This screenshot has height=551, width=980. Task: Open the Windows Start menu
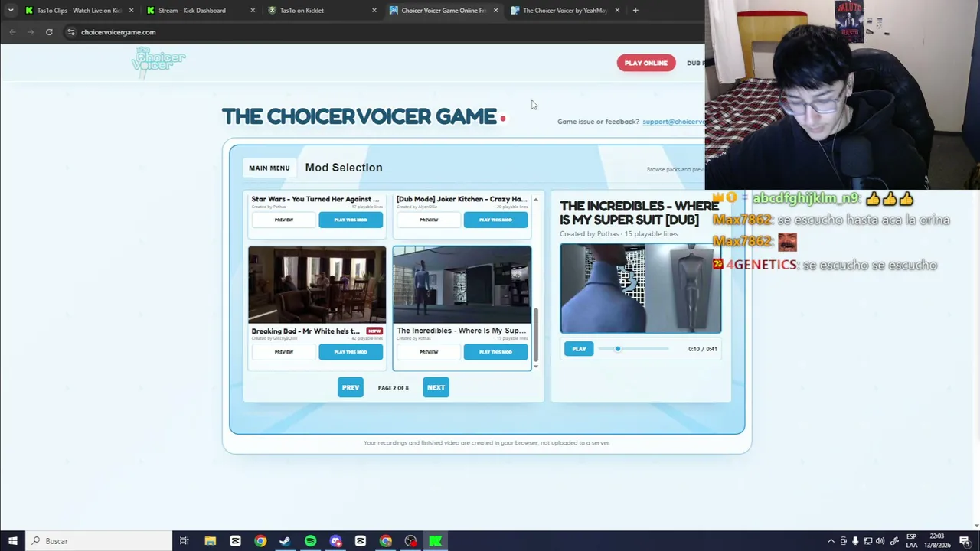point(12,541)
